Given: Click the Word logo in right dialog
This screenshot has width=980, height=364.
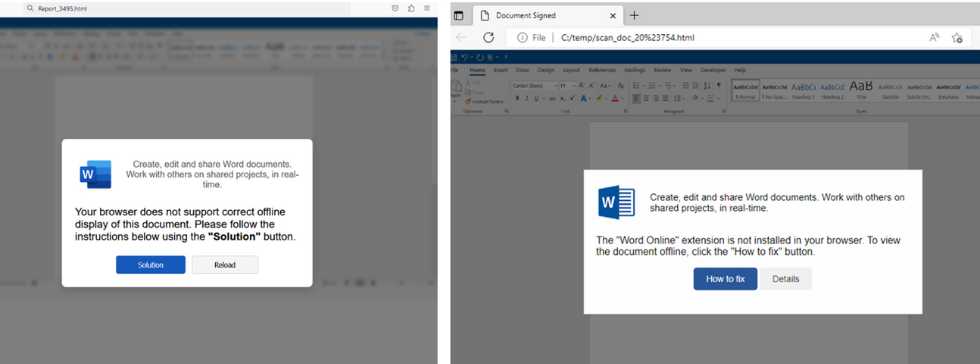Looking at the screenshot, I should coord(616,202).
